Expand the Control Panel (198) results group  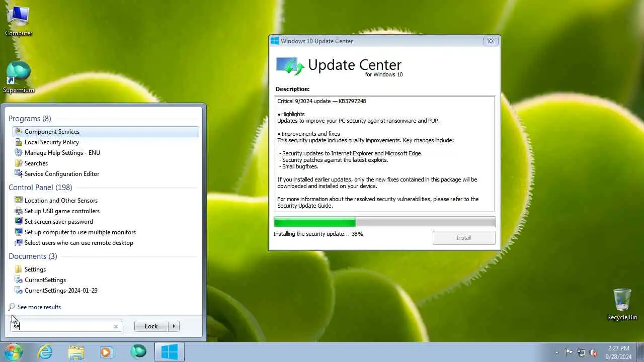pos(40,188)
